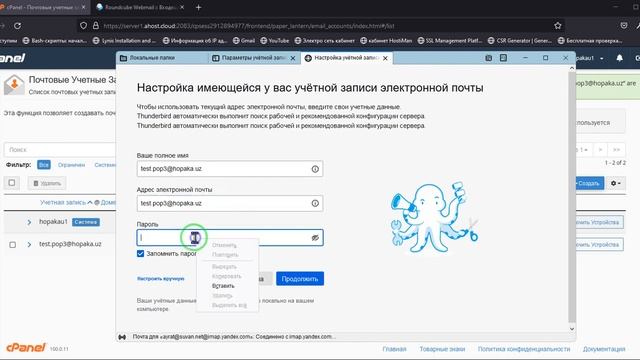Close the Параметры учётной записи tab
This screenshot has width=640, height=360.
(293, 58)
